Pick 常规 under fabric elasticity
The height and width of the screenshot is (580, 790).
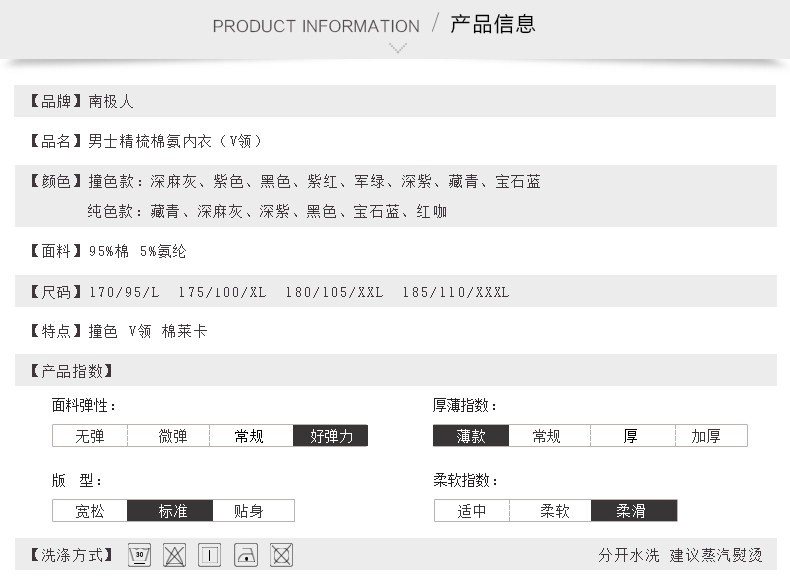click(x=250, y=436)
